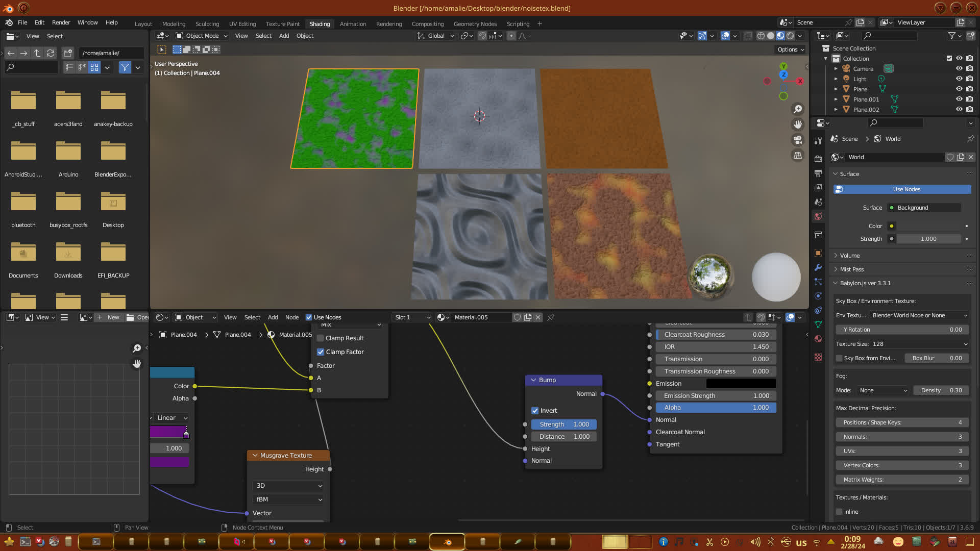This screenshot has width=980, height=551.
Task: Open the Fog Mode dropdown
Action: coord(883,390)
